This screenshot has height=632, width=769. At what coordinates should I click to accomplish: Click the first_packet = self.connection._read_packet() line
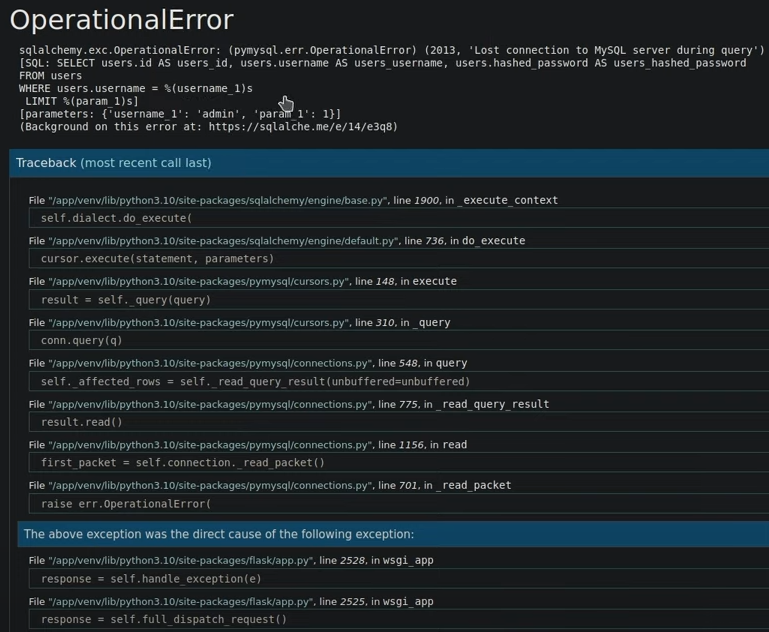point(183,463)
